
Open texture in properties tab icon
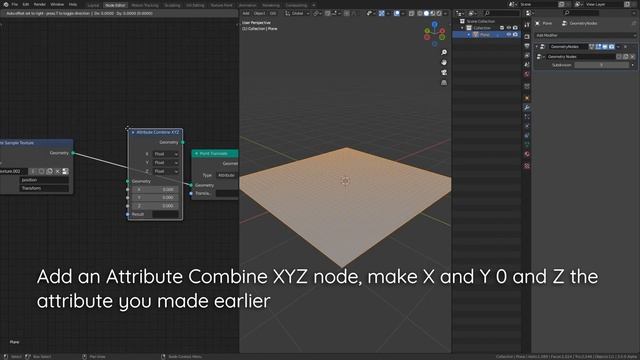click(x=65, y=171)
